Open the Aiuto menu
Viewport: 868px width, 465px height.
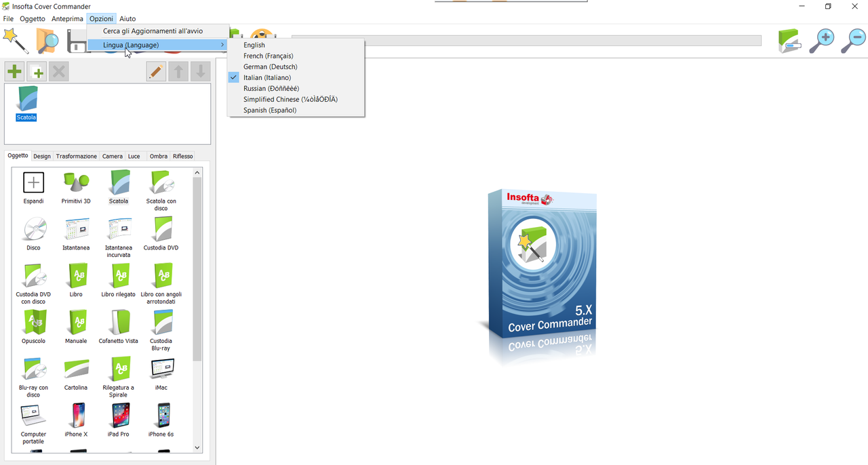[127, 19]
